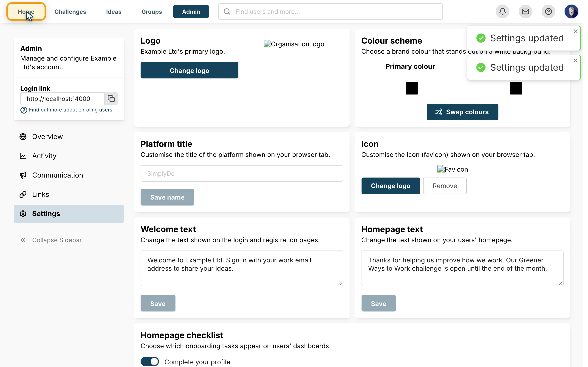Switch to the Groups tab
Viewport: 588px width, 367px height.
(x=152, y=11)
